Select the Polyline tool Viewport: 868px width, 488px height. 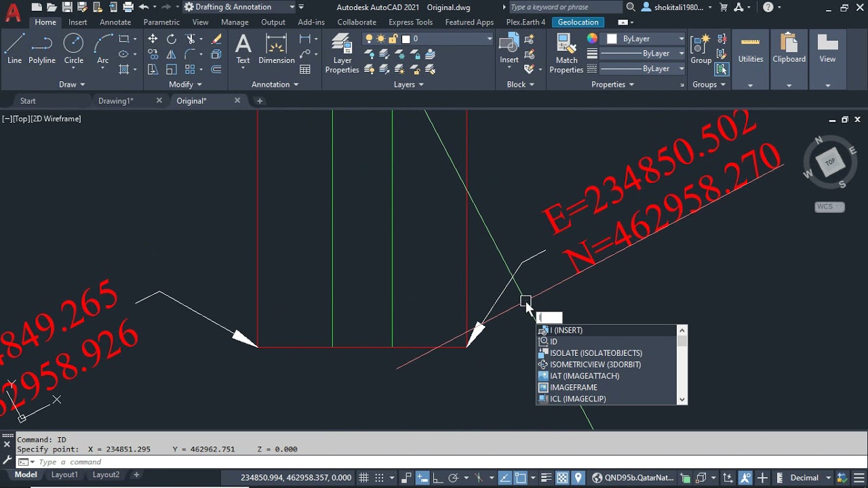point(41,49)
